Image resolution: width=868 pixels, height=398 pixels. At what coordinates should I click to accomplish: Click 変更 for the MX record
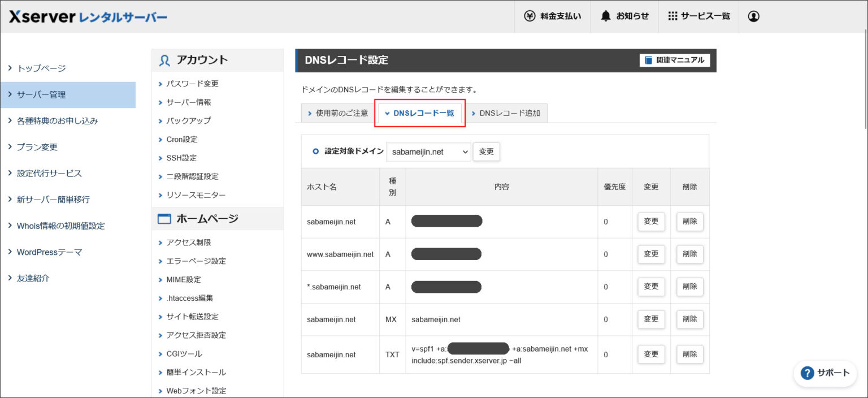point(651,319)
